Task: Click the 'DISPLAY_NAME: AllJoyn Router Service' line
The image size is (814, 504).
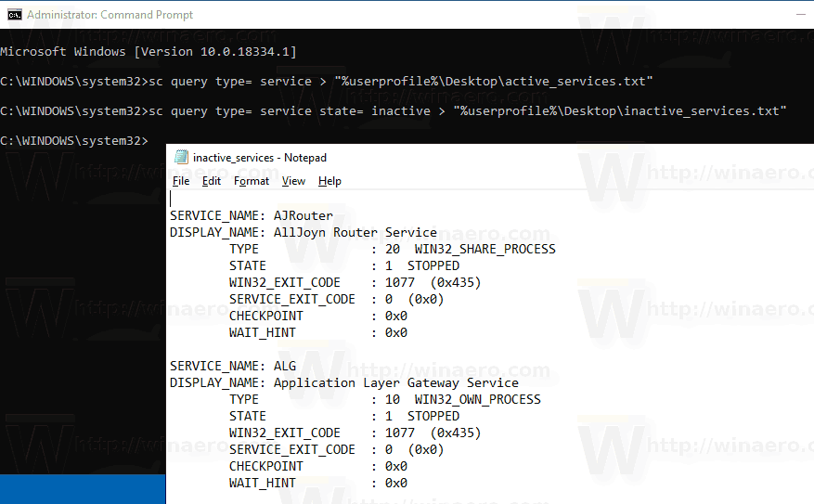Action: [x=304, y=232]
